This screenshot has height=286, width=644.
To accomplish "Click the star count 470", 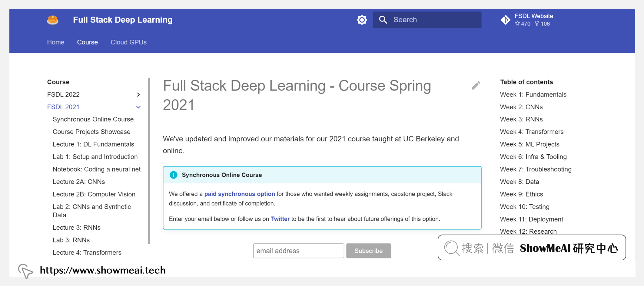I will coord(523,24).
